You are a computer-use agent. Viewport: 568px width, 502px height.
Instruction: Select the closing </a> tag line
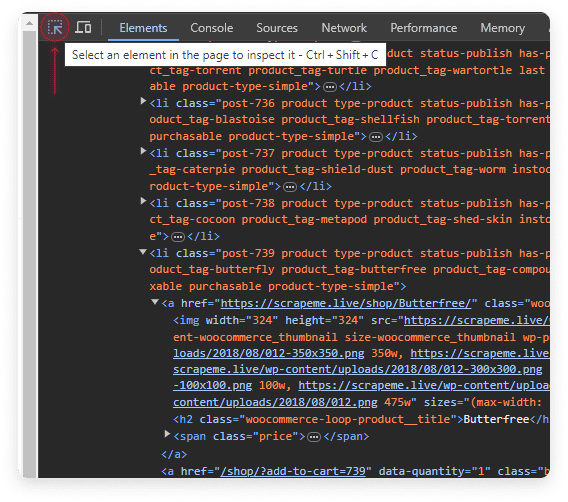[x=174, y=454]
